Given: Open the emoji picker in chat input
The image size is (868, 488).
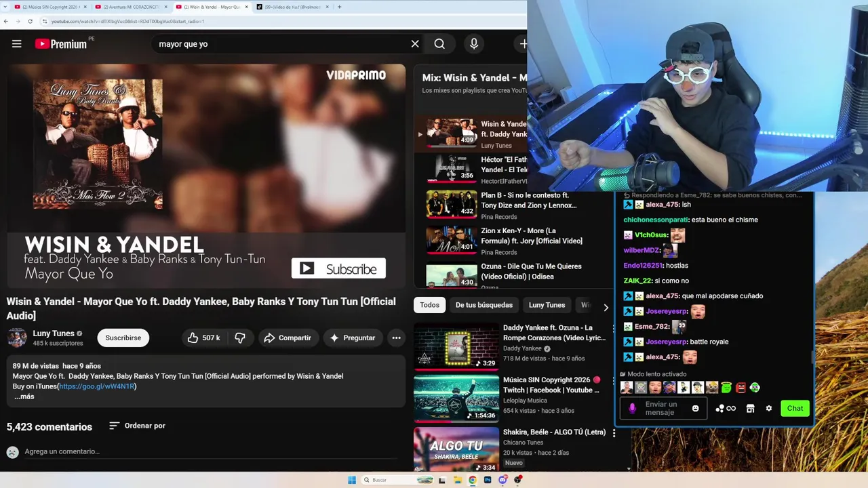Looking at the screenshot, I should (x=695, y=408).
